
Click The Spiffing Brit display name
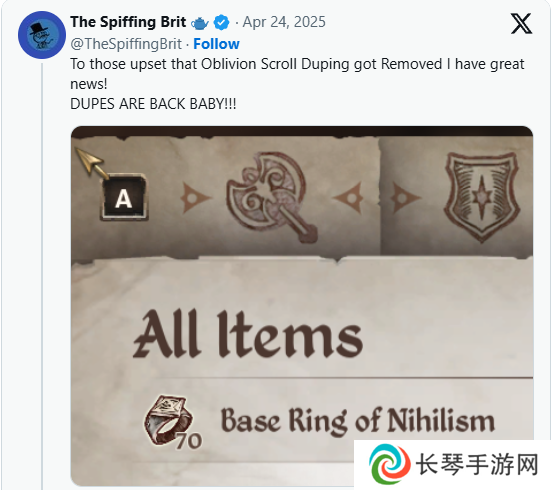pos(128,22)
